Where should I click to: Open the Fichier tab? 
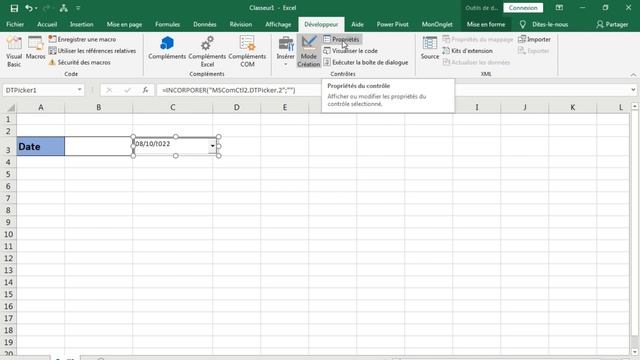tap(15, 24)
